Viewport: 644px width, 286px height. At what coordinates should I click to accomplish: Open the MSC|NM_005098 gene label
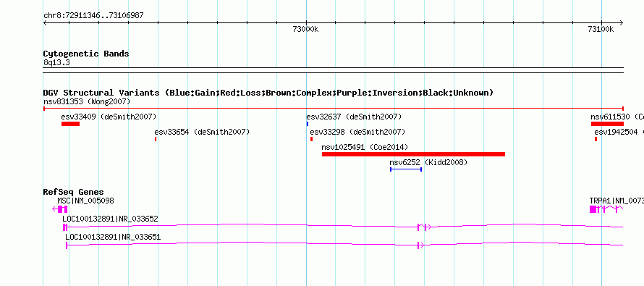point(85,201)
